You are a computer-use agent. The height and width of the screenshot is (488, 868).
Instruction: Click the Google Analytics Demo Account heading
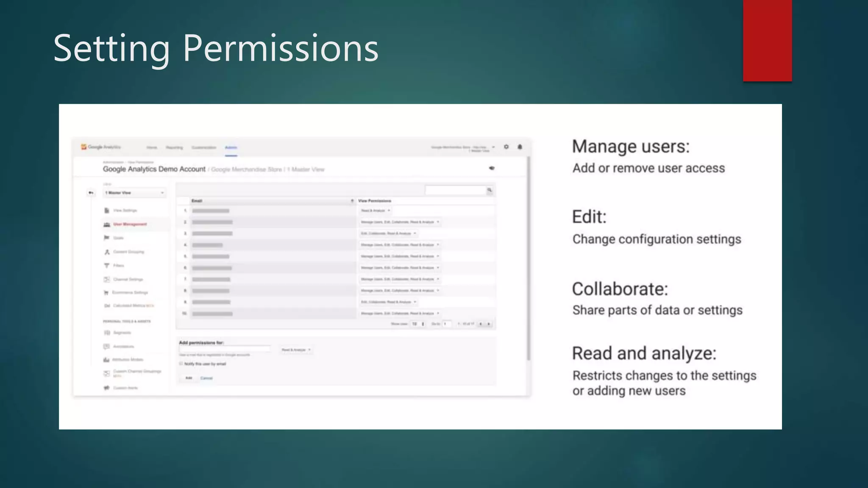tap(154, 169)
